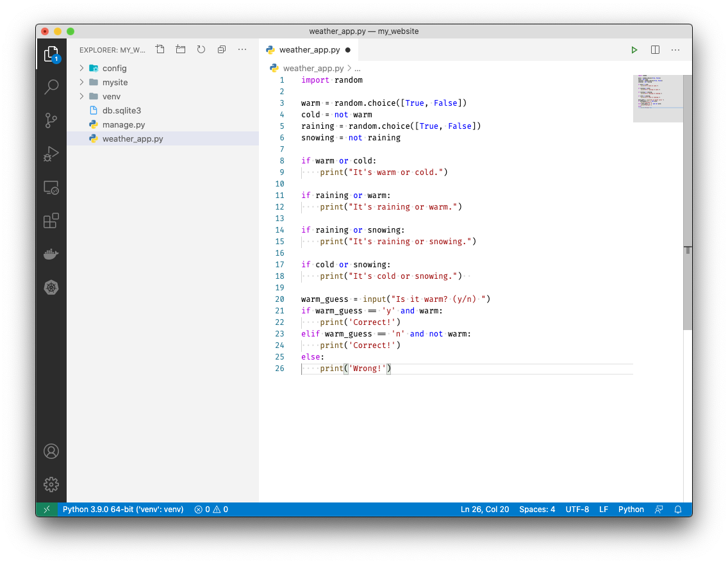
Task: Open manage.py from the Explorer
Action: coord(123,125)
